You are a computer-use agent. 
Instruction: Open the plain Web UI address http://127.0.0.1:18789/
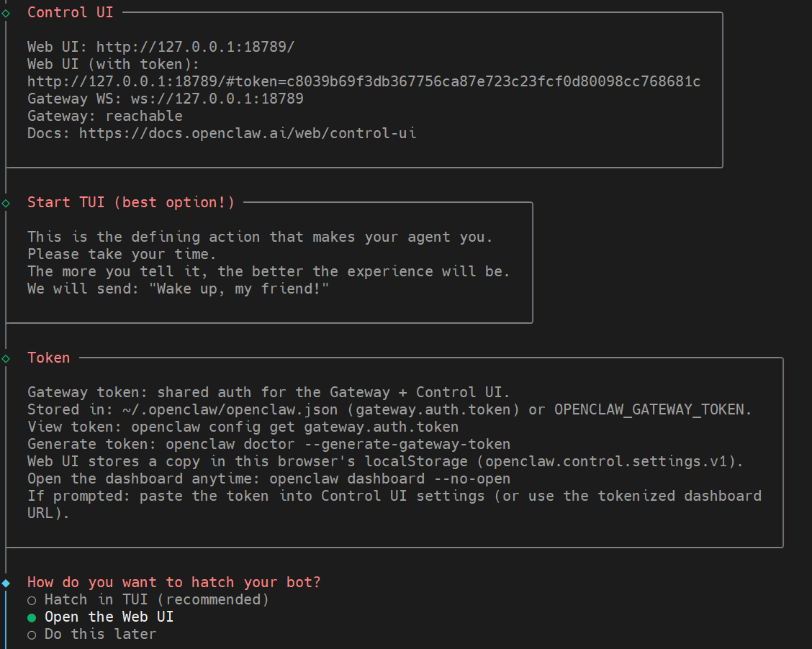click(195, 47)
